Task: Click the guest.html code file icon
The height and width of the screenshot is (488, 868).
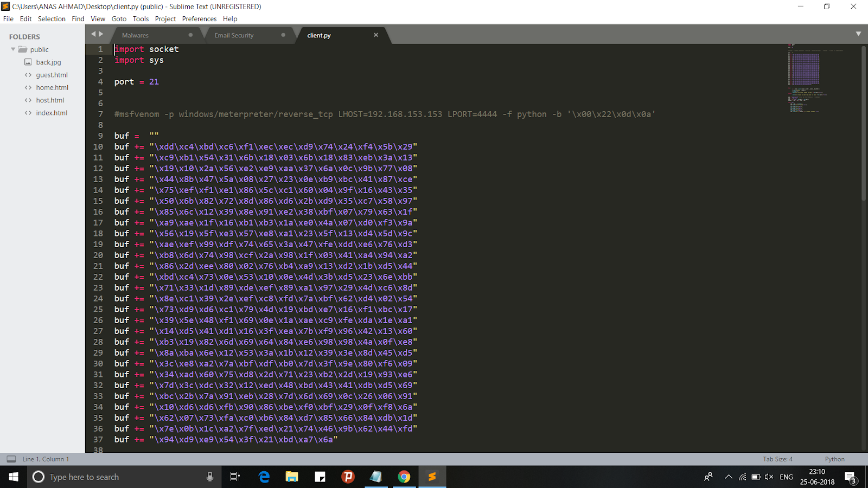Action: pos(28,75)
